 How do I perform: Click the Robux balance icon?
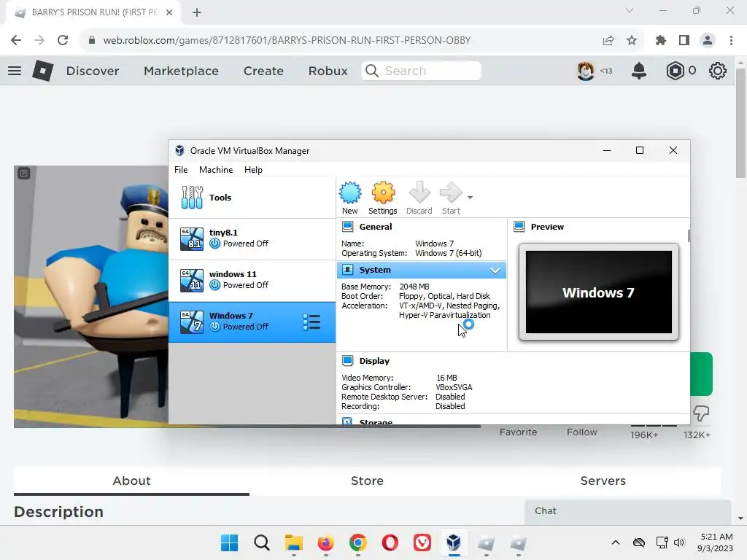[x=675, y=71]
